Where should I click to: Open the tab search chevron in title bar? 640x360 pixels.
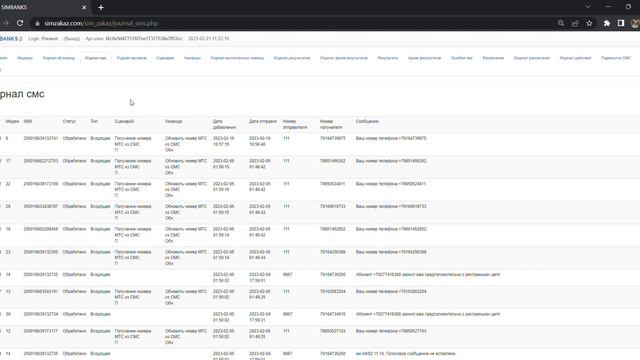[588, 7]
